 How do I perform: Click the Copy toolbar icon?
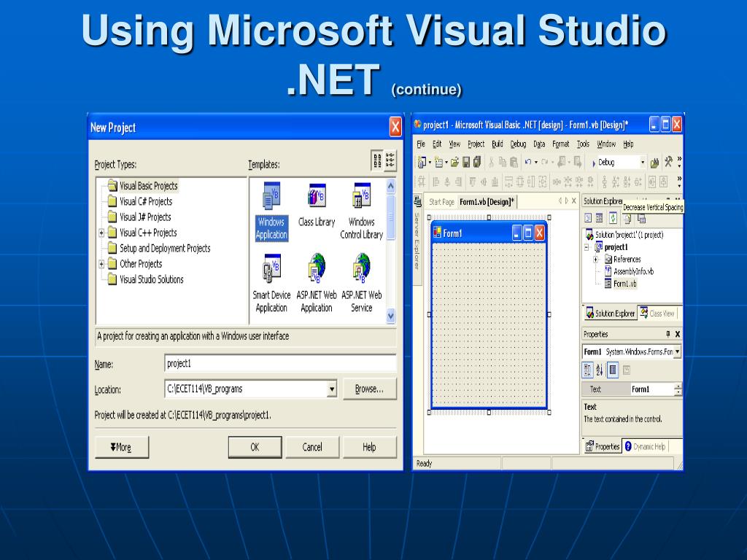[502, 163]
